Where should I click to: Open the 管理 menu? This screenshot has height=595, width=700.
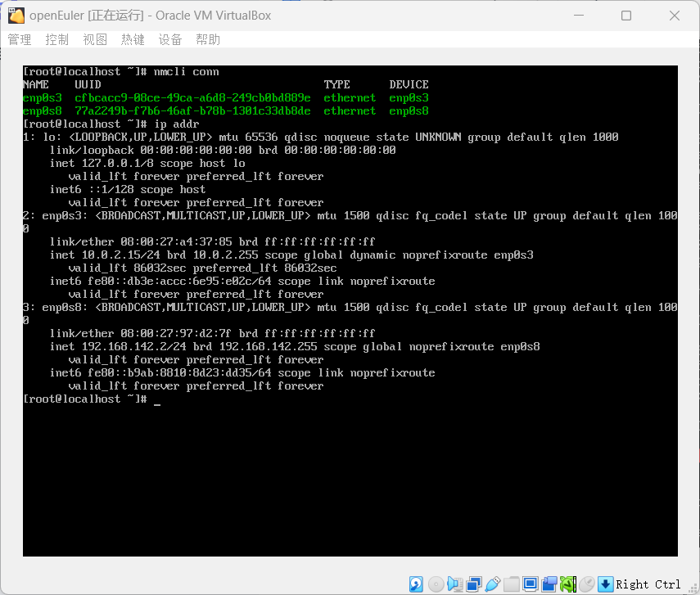[x=18, y=38]
